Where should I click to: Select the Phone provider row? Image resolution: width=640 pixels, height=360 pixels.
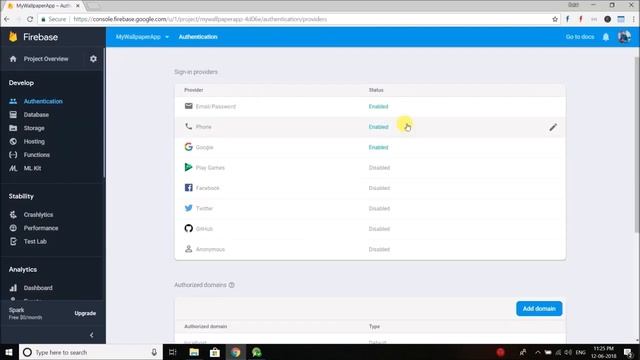tap(370, 127)
